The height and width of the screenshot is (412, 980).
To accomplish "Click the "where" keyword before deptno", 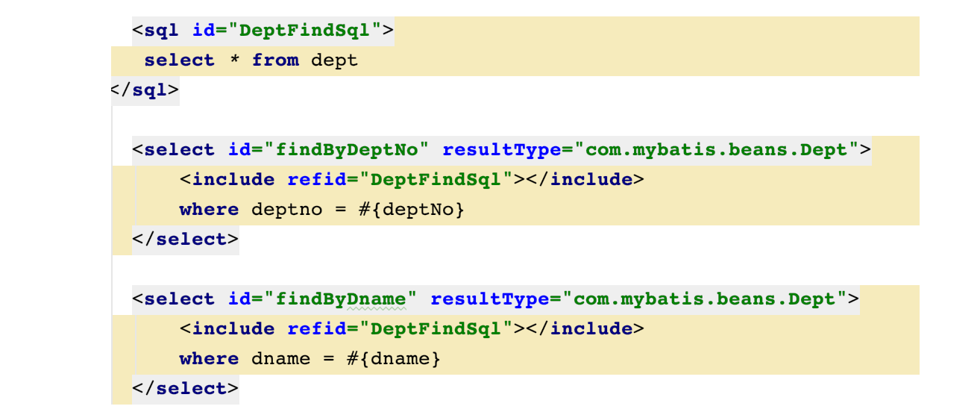I will tap(210, 210).
